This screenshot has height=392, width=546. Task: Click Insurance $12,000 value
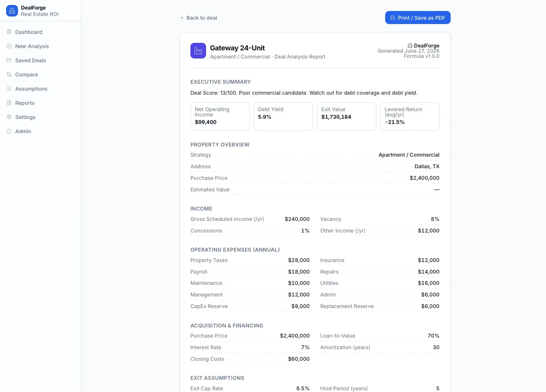[429, 260]
